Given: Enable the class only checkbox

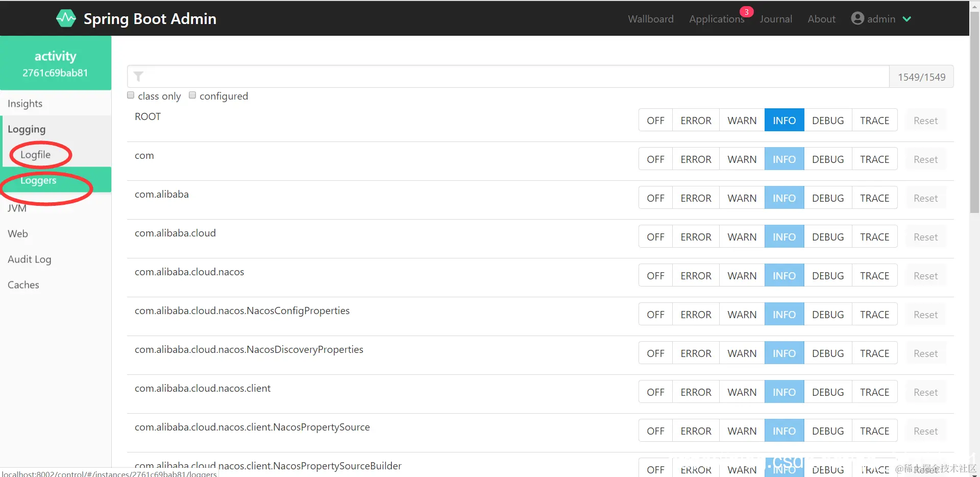Looking at the screenshot, I should [131, 95].
